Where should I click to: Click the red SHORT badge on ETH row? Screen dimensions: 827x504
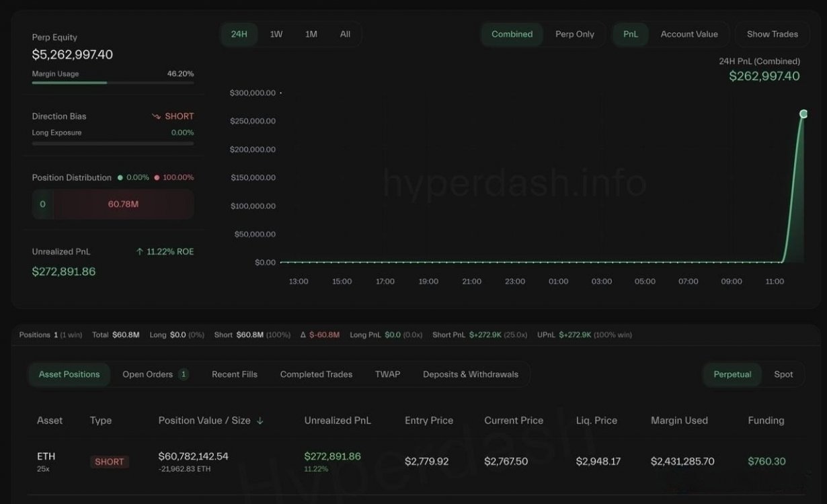point(110,462)
